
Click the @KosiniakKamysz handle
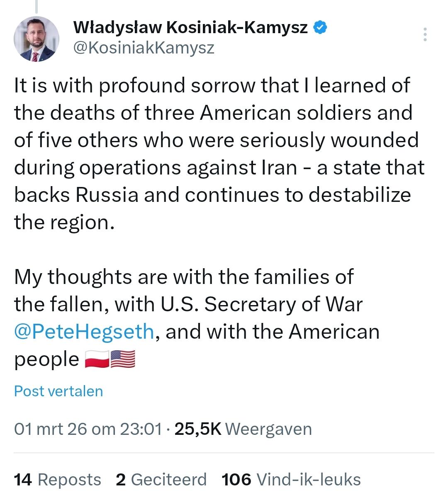point(144,48)
